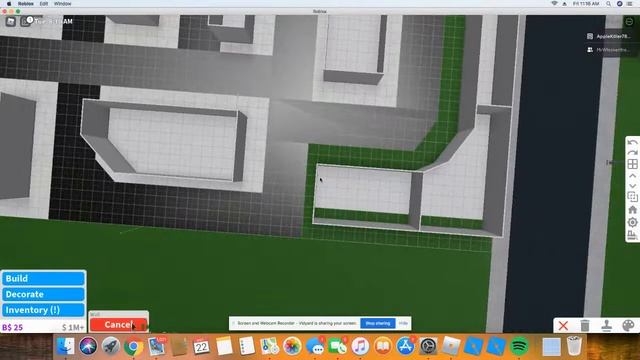Open iBooks from the dock
Viewport: 640px width, 360px height.
[x=382, y=346]
